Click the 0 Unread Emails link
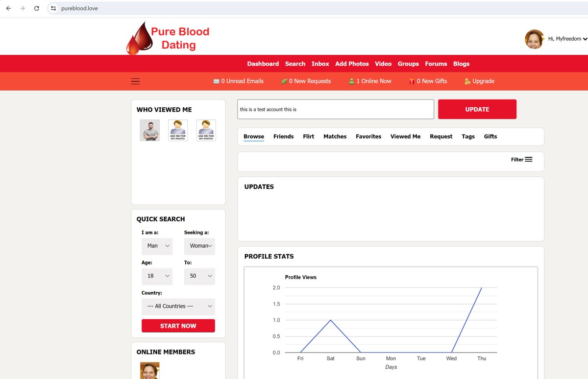The image size is (588, 379). coord(242,81)
